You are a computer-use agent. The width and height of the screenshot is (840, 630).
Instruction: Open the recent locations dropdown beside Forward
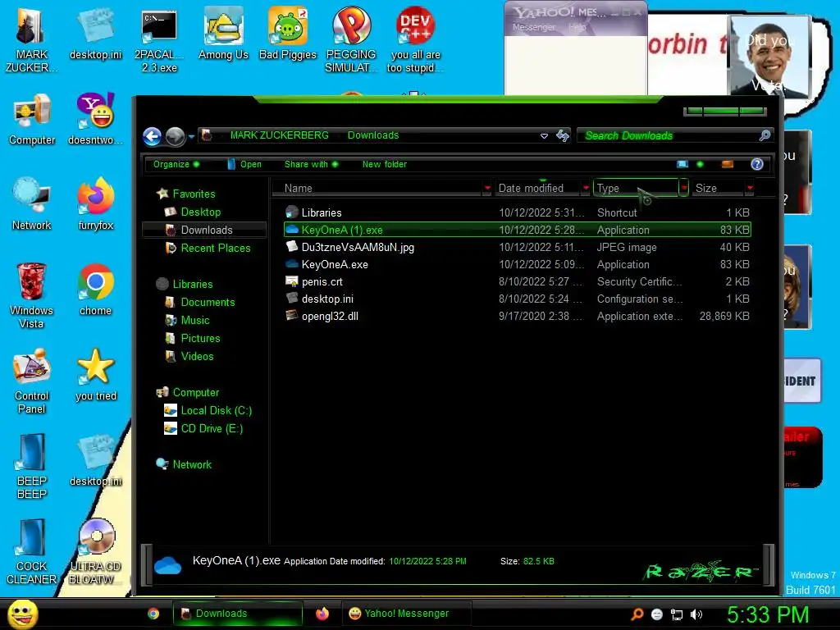pos(191,137)
